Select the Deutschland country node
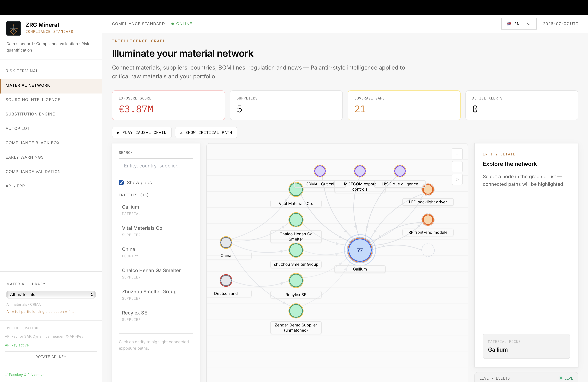Image resolution: width=588 pixels, height=382 pixels. click(x=226, y=280)
